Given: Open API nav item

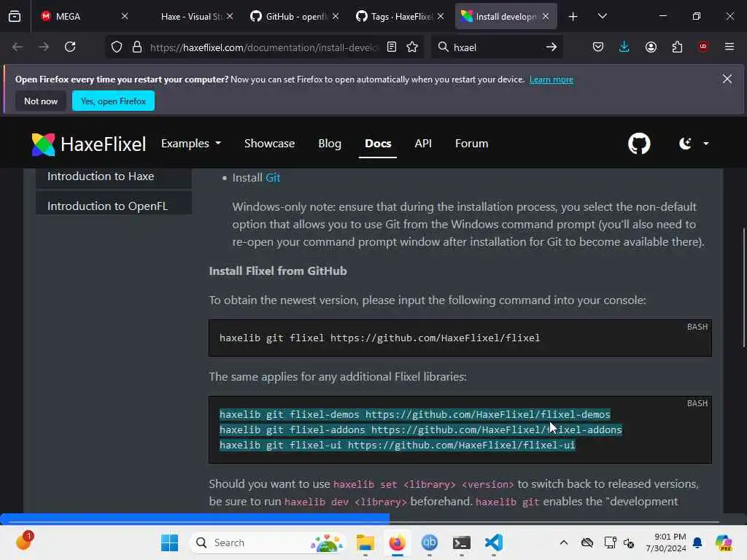Looking at the screenshot, I should click(x=423, y=144).
